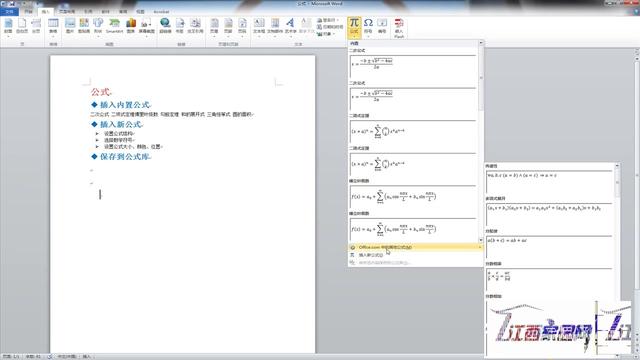
Task: Switch to the Acrobat tab
Action: point(161,11)
